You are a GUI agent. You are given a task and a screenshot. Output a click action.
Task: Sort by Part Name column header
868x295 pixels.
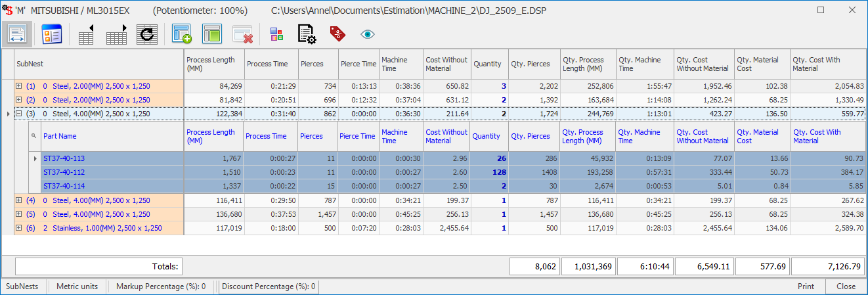coord(112,136)
